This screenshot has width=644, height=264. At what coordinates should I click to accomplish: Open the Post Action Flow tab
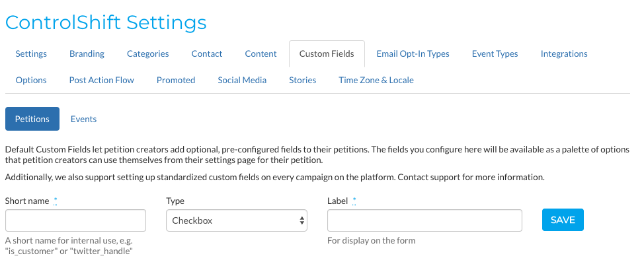tap(101, 80)
